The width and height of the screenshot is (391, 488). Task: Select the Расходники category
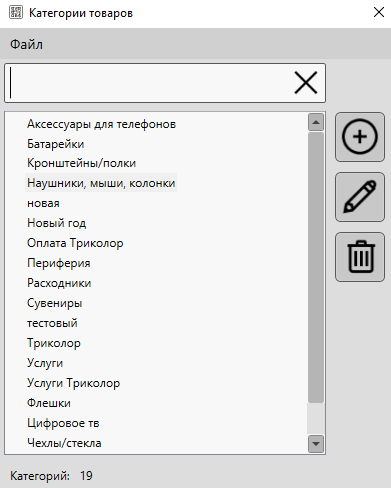pyautogui.click(x=59, y=283)
